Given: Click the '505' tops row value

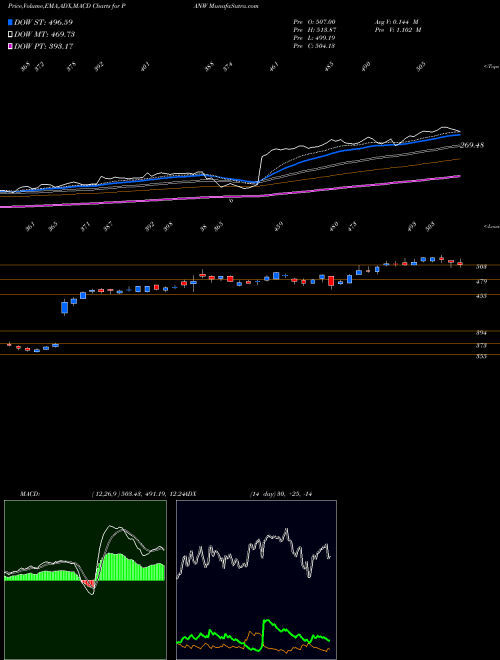Looking at the screenshot, I should [x=421, y=67].
